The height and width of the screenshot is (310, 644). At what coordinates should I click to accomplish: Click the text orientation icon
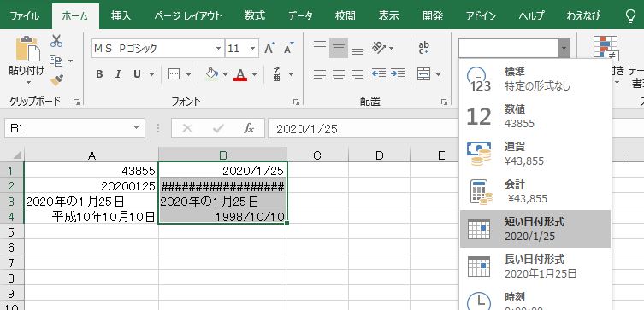point(379,48)
